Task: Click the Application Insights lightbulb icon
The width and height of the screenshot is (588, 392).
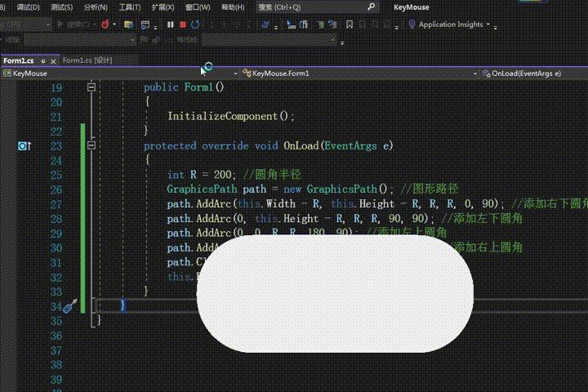Action: (411, 24)
